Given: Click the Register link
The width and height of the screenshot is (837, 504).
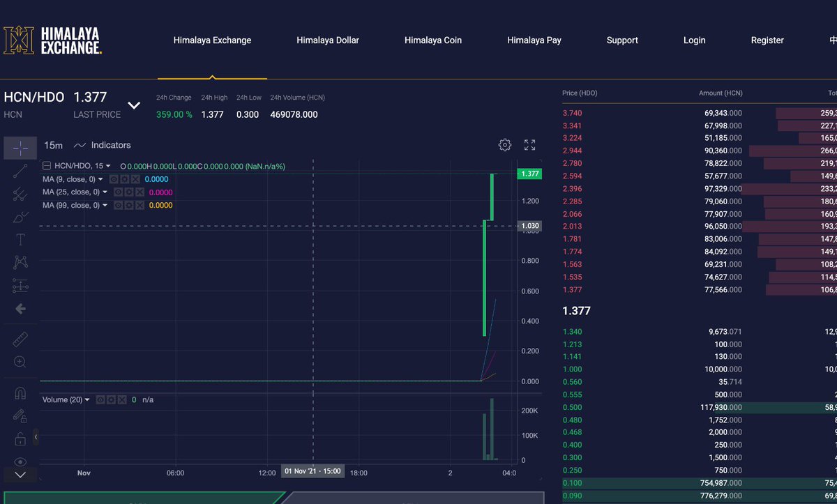Looking at the screenshot, I should point(767,40).
